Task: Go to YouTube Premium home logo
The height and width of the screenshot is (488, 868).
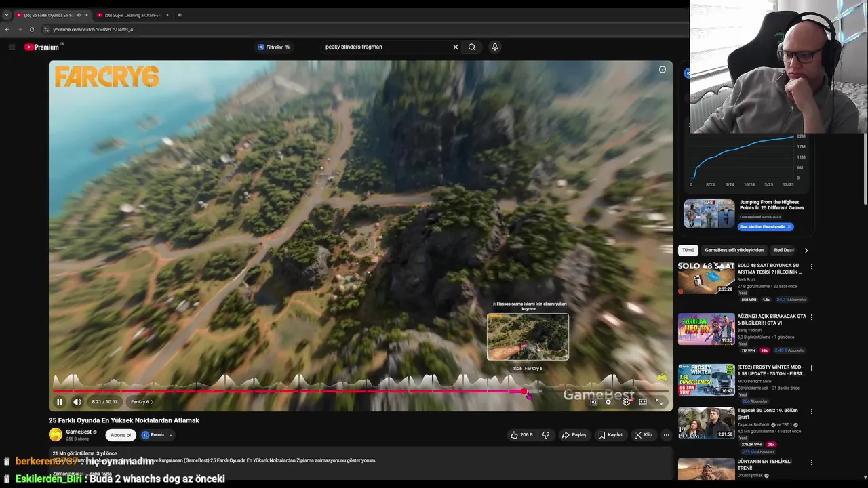Action: pos(43,47)
